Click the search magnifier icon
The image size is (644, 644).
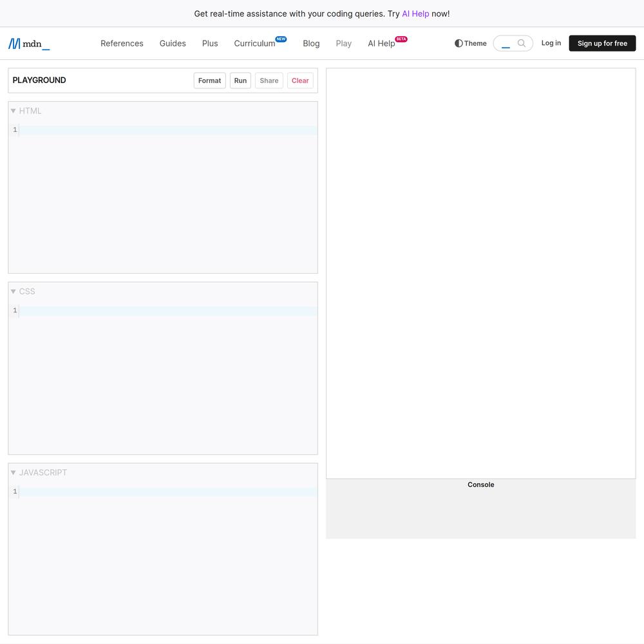pyautogui.click(x=521, y=43)
